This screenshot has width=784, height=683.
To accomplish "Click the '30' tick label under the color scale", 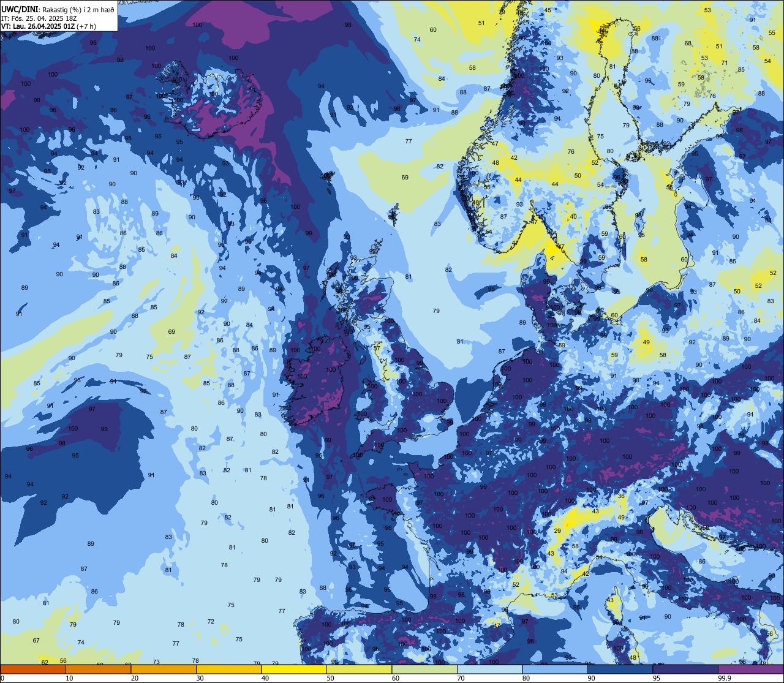I will tap(200, 678).
